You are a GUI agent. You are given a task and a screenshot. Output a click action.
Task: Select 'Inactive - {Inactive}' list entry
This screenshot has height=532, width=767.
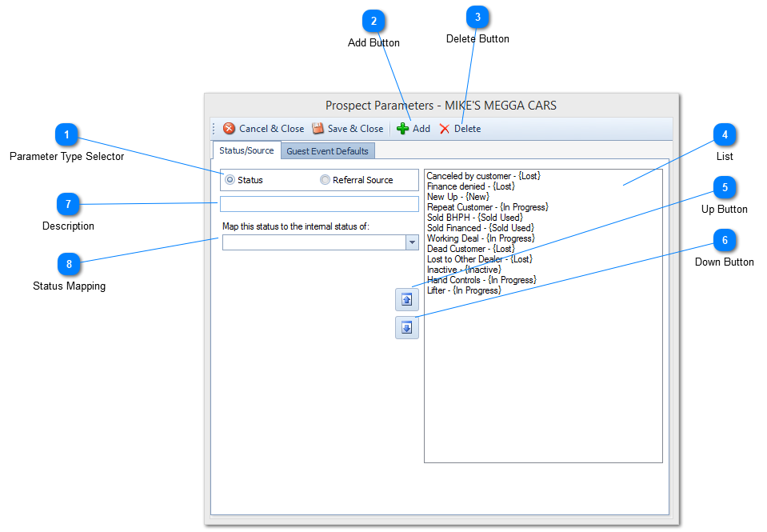click(464, 270)
